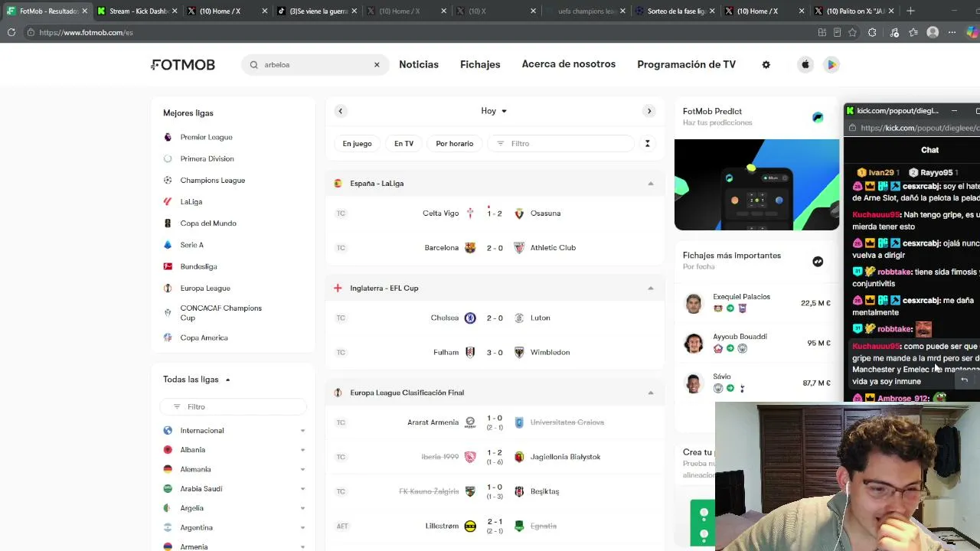Click the Osasuna club crest
Image resolution: width=980 pixels, height=551 pixels.
519,214
